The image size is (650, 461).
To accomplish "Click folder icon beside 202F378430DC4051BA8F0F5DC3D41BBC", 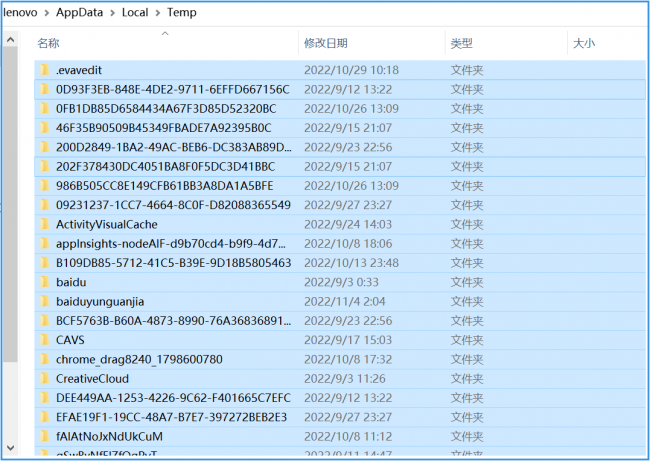I will tap(45, 166).
